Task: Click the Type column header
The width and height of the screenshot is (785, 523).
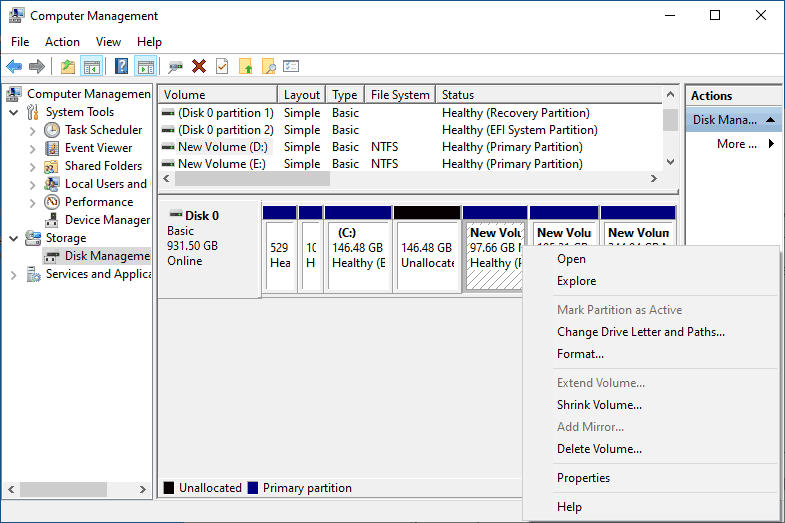Action: pos(345,95)
